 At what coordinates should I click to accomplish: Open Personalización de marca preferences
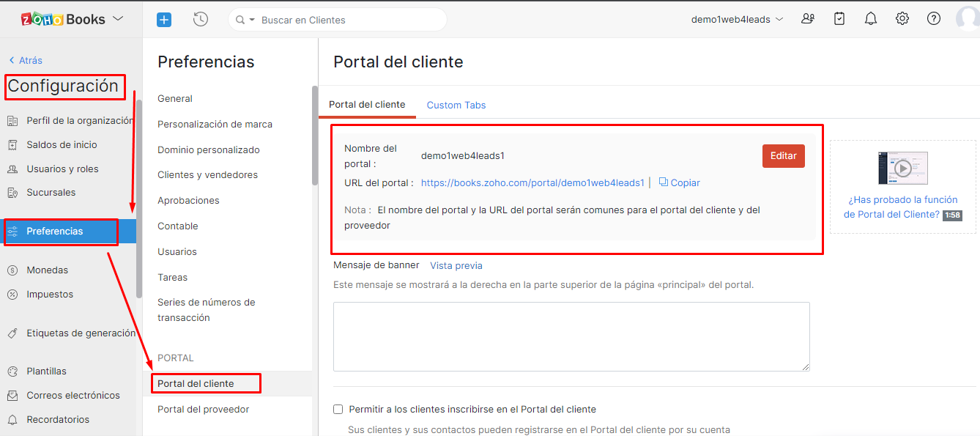coord(215,125)
